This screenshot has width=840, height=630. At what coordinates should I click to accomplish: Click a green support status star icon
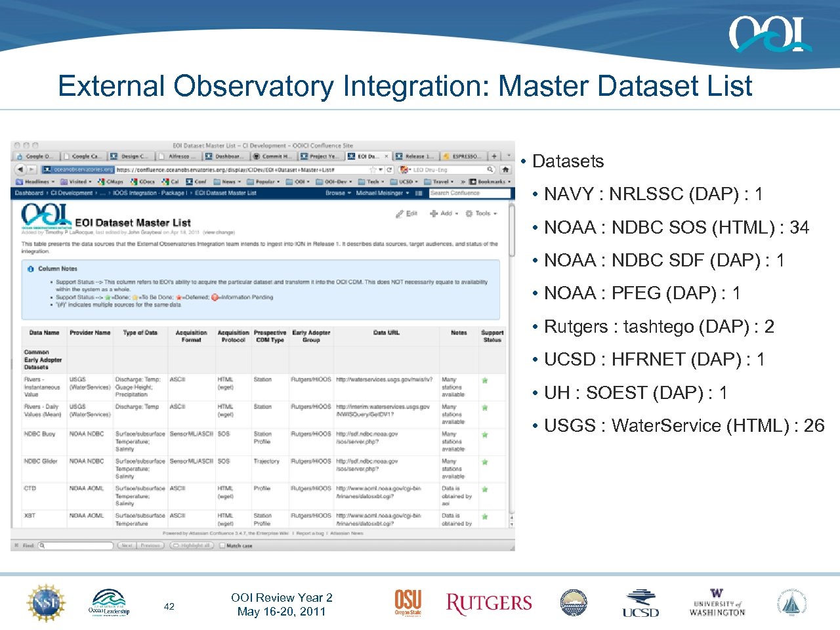click(484, 381)
